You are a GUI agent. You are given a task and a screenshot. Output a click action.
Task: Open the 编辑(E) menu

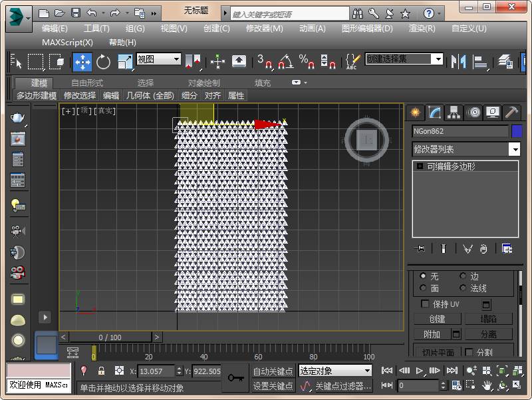click(55, 29)
